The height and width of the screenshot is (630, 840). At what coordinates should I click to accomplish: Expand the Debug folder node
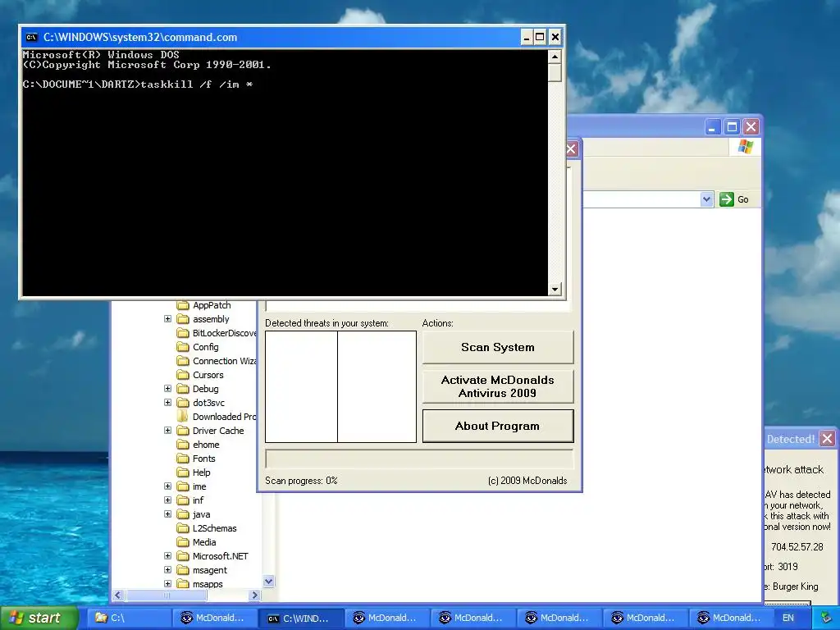pyautogui.click(x=167, y=388)
